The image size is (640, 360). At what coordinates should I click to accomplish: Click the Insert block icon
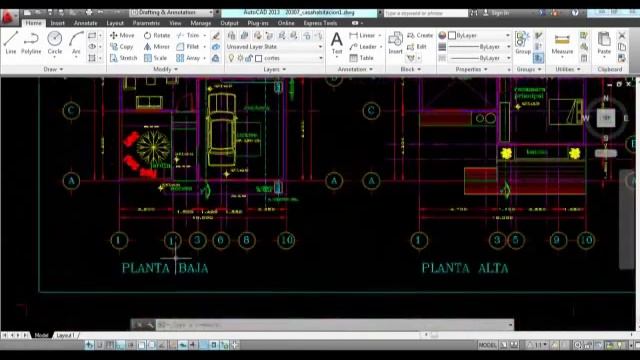tap(396, 43)
